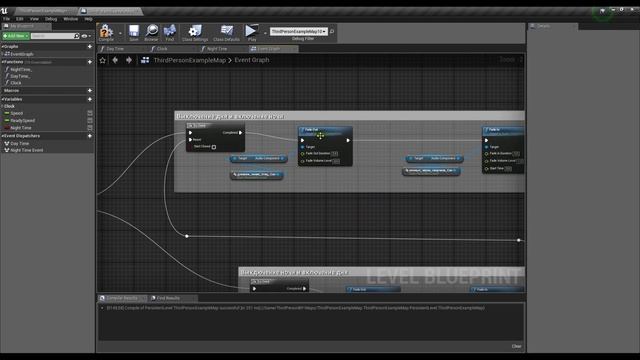Click the Night Time Event dispatcher icon
The height and width of the screenshot is (360, 640).
coord(7,150)
